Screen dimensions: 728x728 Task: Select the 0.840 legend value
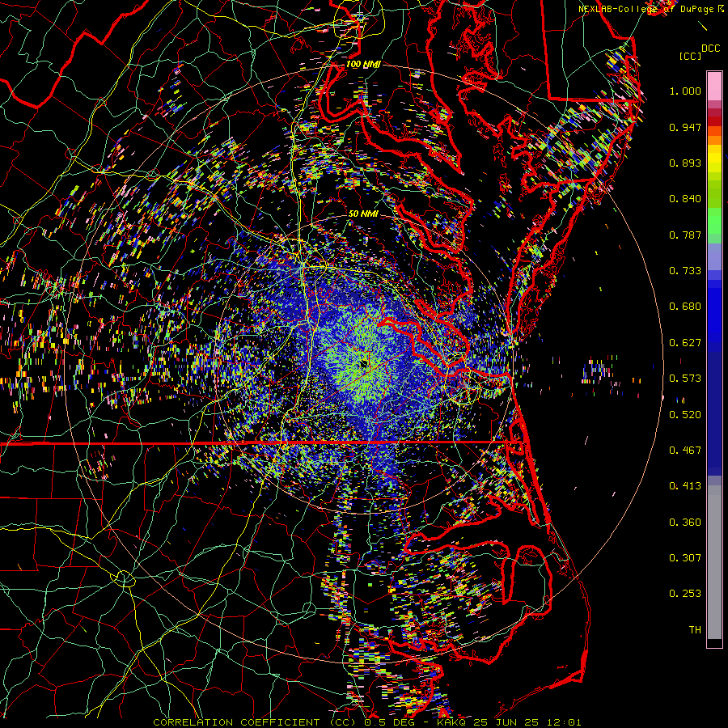point(685,199)
